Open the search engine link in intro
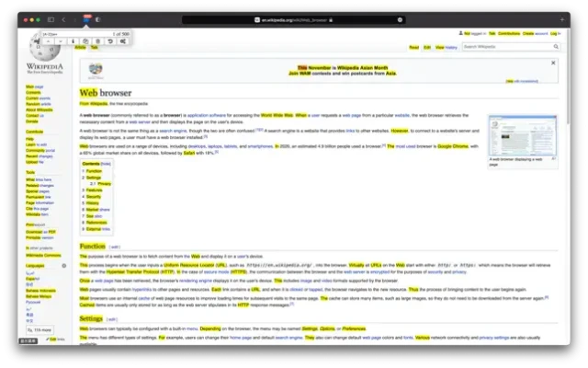The image size is (588, 368). tap(173, 131)
